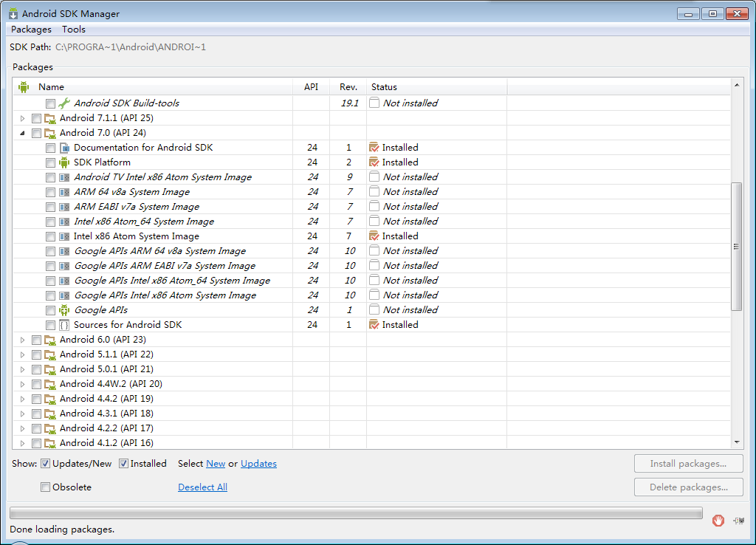Select New packages link
Viewport: 756px width, 545px height.
[216, 464]
